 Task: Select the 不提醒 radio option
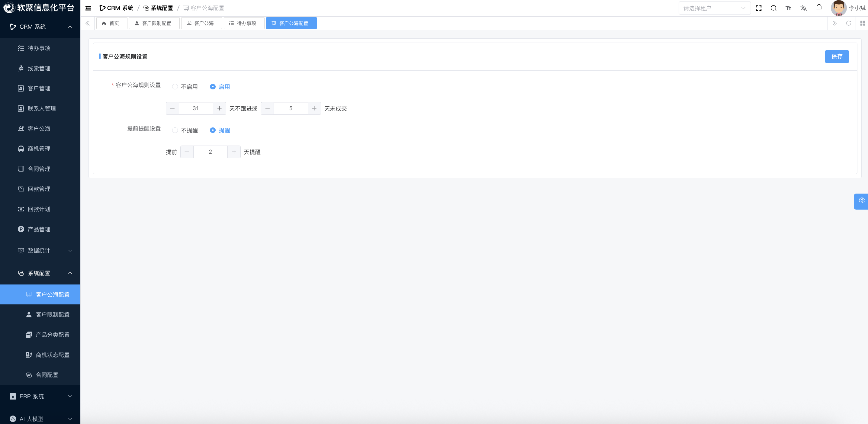coord(175,130)
